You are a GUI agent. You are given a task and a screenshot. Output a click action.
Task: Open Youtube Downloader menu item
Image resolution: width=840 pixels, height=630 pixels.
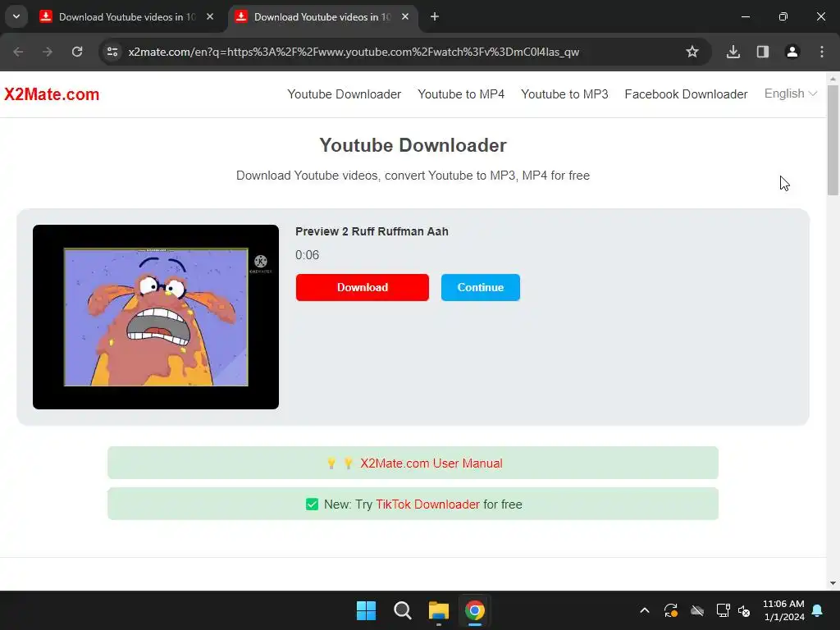coord(344,94)
